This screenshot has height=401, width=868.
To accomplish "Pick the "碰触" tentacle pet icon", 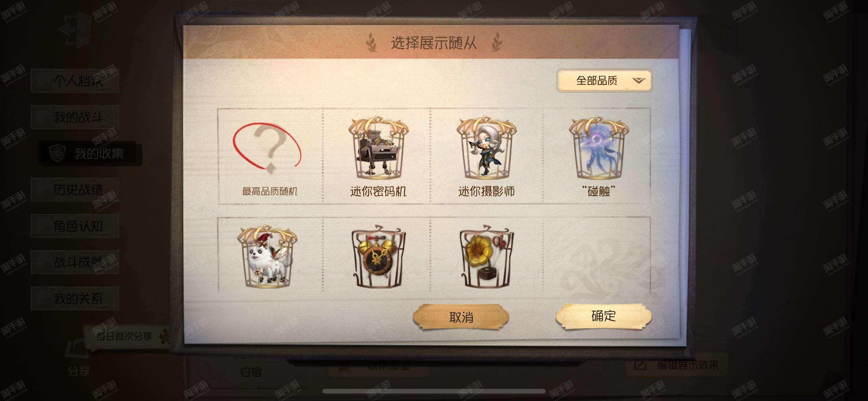I will [599, 148].
